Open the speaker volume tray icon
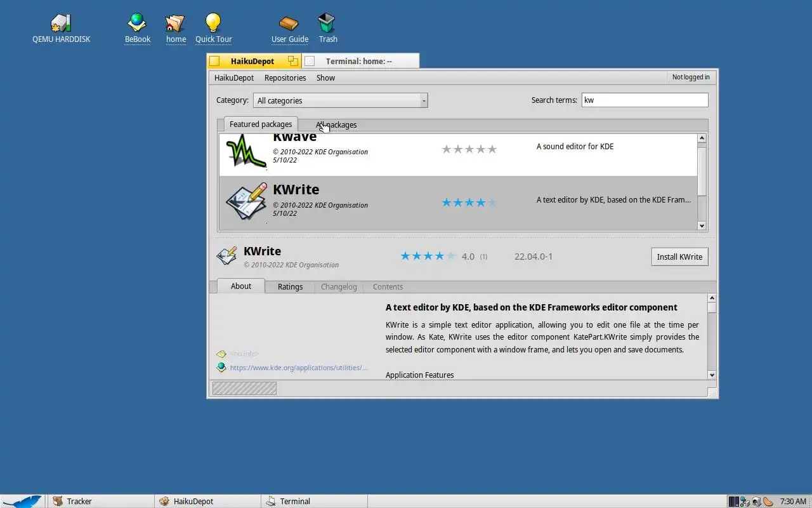The width and height of the screenshot is (812, 508). pos(757,501)
